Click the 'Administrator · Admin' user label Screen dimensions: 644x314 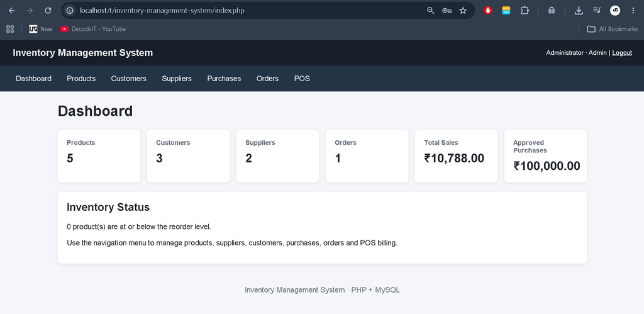tap(576, 53)
